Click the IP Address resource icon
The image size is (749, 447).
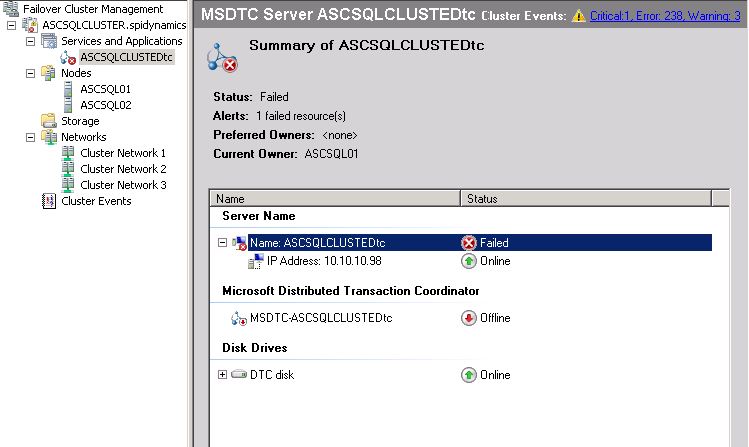click(256, 261)
